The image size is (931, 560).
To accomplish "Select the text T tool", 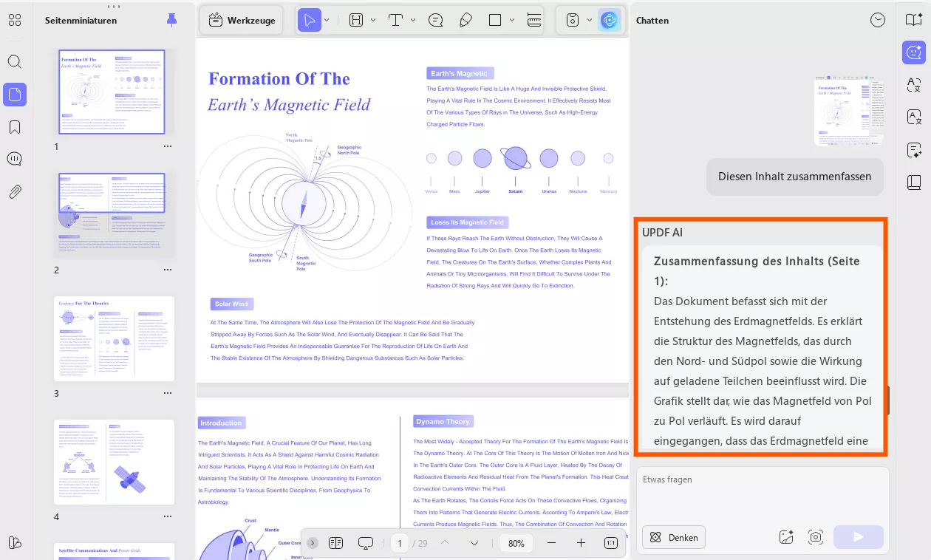I will pos(395,20).
